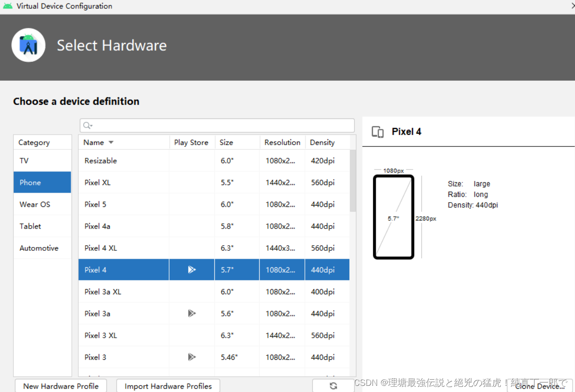Click the Import Hardware Profiles button

[168, 386]
